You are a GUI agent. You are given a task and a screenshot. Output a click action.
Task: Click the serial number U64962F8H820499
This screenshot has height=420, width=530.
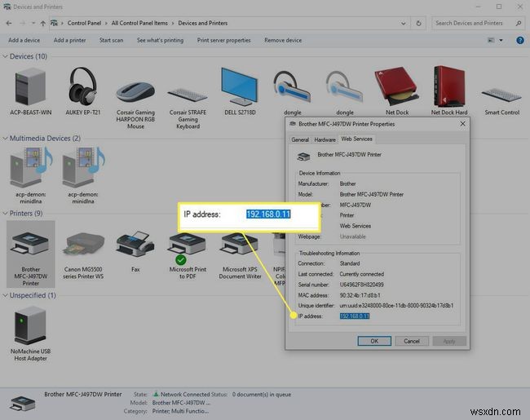(362, 285)
